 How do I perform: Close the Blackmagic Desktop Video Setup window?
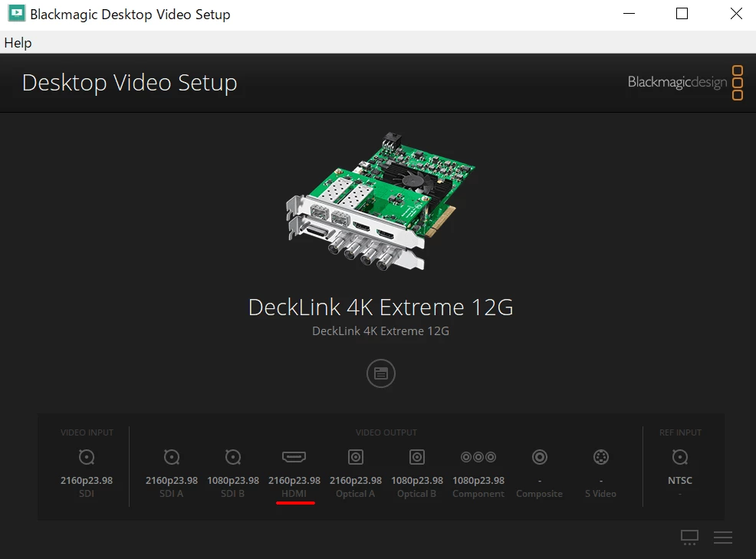click(x=736, y=14)
